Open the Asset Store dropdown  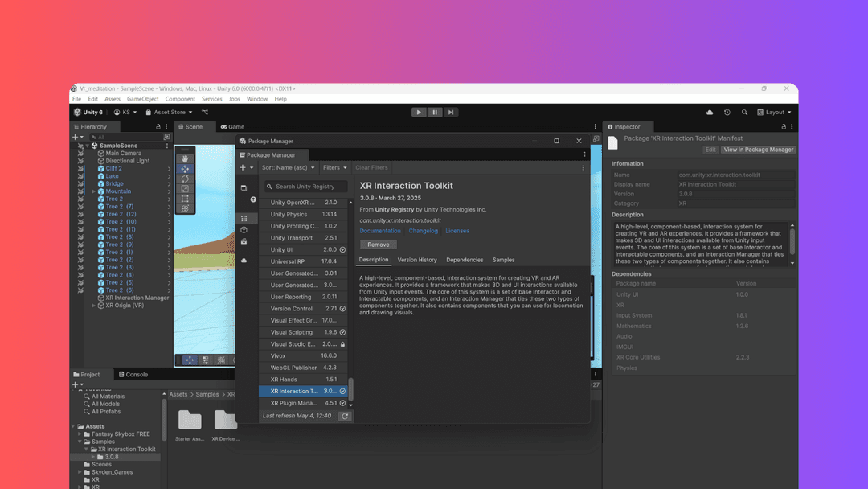169,113
